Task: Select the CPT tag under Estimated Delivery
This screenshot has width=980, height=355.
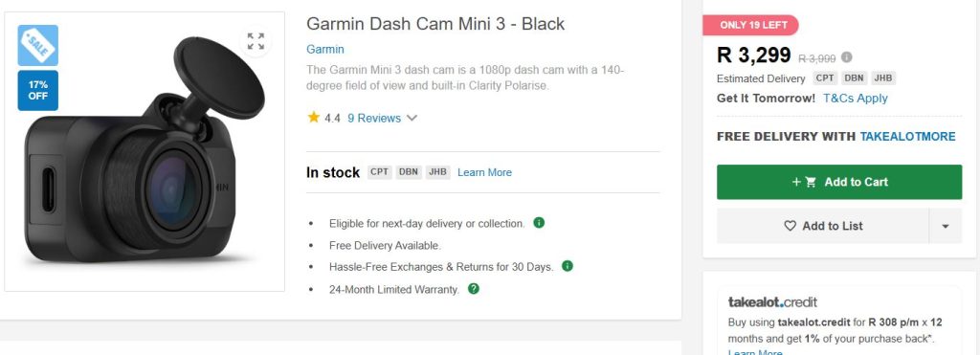Action: pyautogui.click(x=825, y=78)
